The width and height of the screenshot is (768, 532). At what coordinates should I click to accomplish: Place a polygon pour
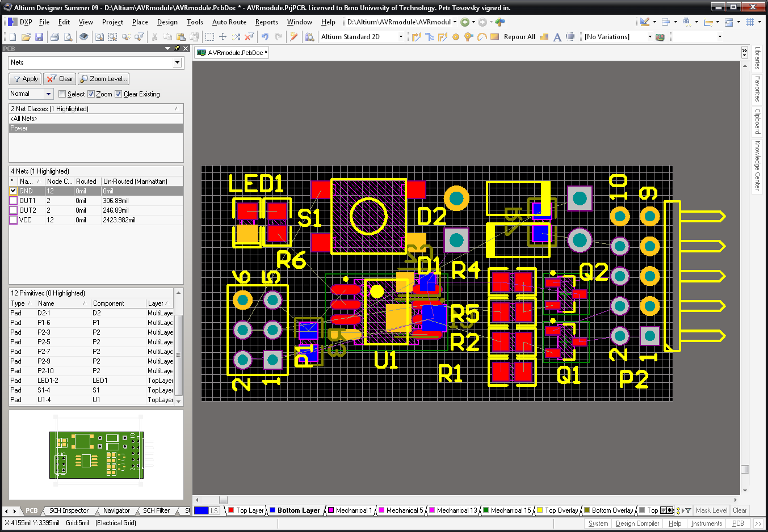pyautogui.click(x=544, y=37)
